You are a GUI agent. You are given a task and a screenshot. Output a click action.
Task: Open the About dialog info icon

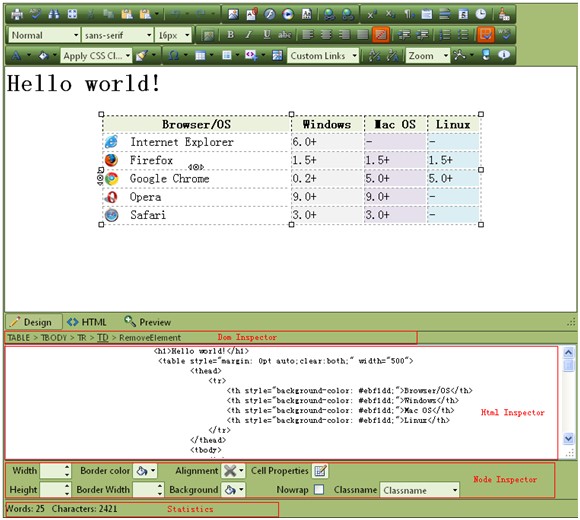click(x=504, y=55)
